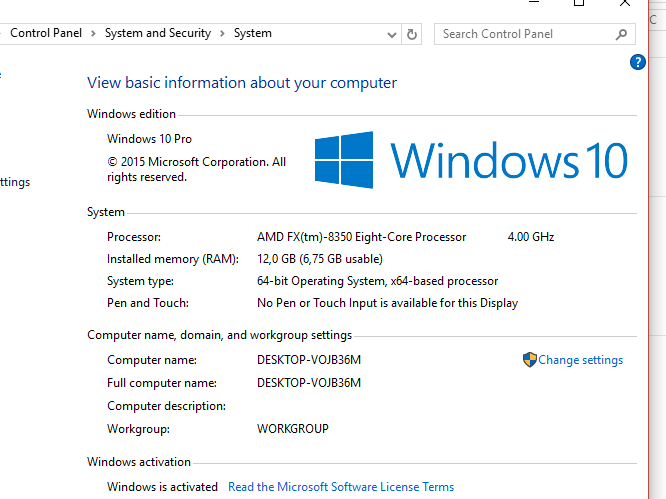Expand the address bar history dropdown

tap(392, 34)
